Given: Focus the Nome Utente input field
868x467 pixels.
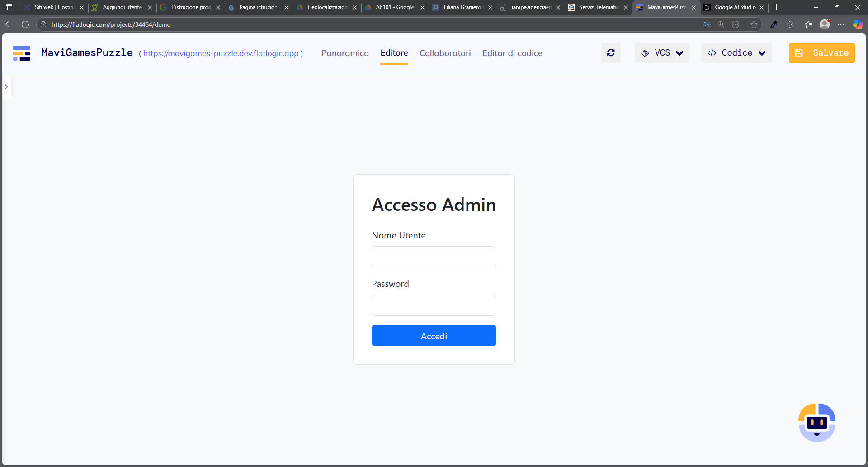Looking at the screenshot, I should point(434,257).
